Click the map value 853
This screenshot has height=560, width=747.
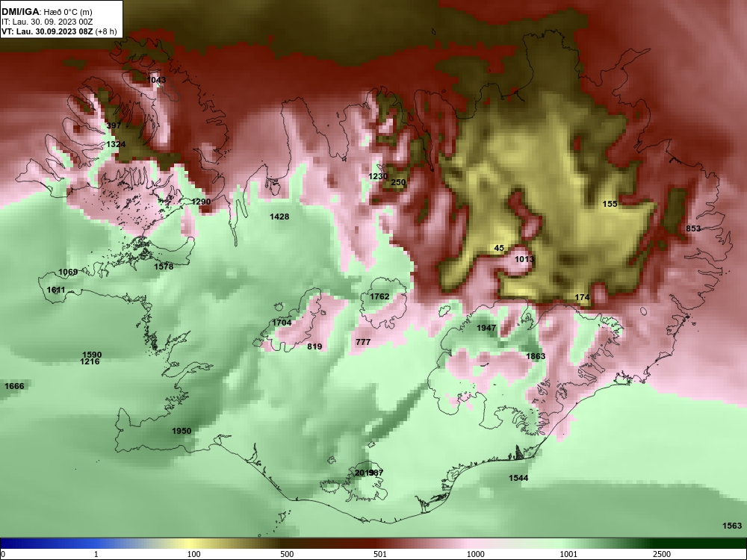693,228
